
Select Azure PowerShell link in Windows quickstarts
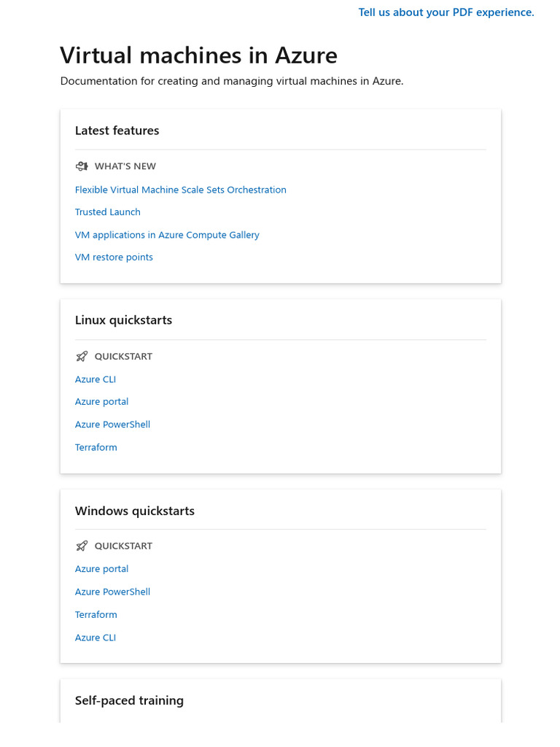[x=112, y=592]
